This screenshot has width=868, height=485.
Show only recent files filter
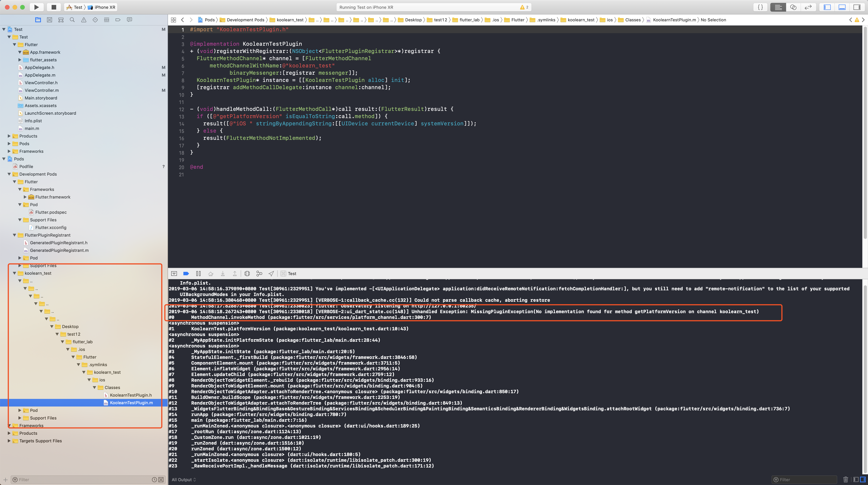(x=154, y=480)
